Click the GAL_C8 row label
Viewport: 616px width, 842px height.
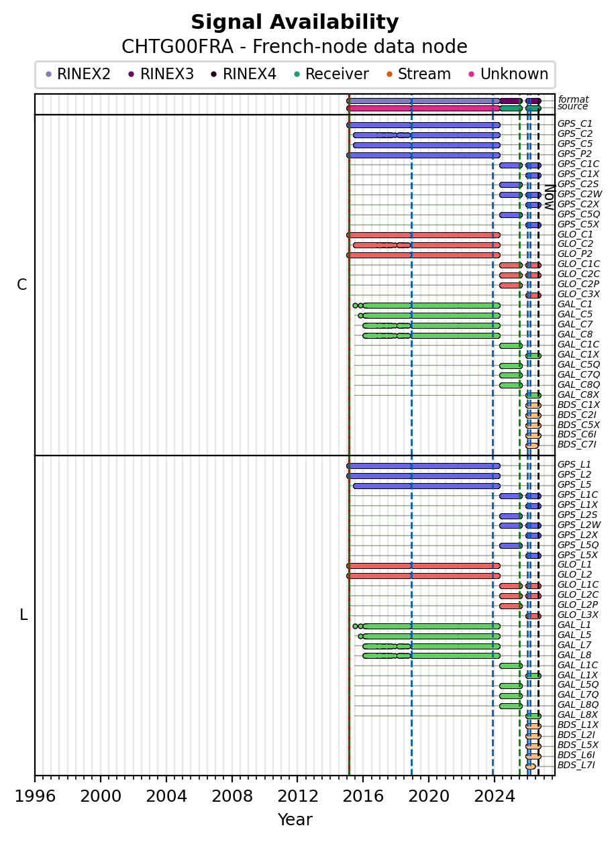point(575,335)
